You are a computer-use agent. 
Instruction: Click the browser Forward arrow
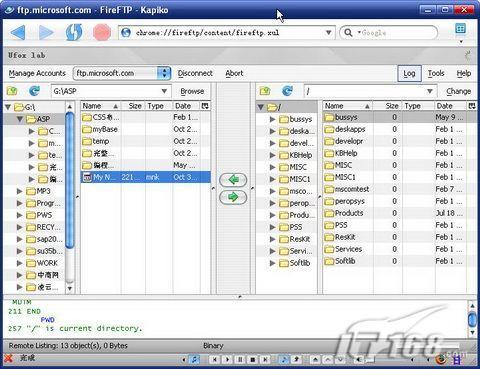46,33
